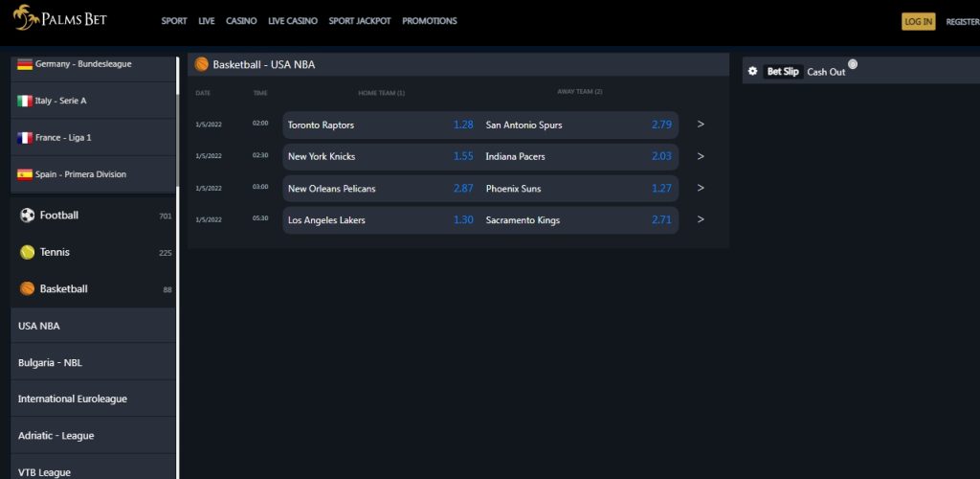Click the Tennis ball icon
The height and width of the screenshot is (479, 980).
pos(28,252)
